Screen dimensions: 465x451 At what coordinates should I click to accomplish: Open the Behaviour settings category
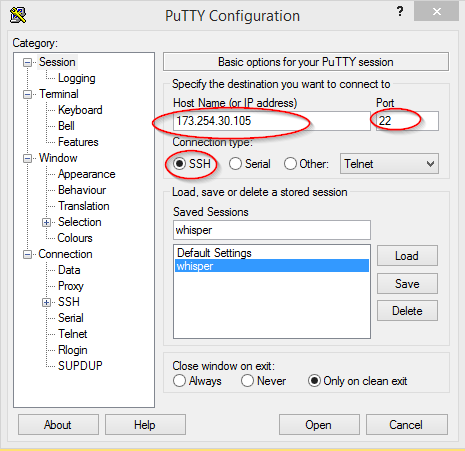point(82,190)
